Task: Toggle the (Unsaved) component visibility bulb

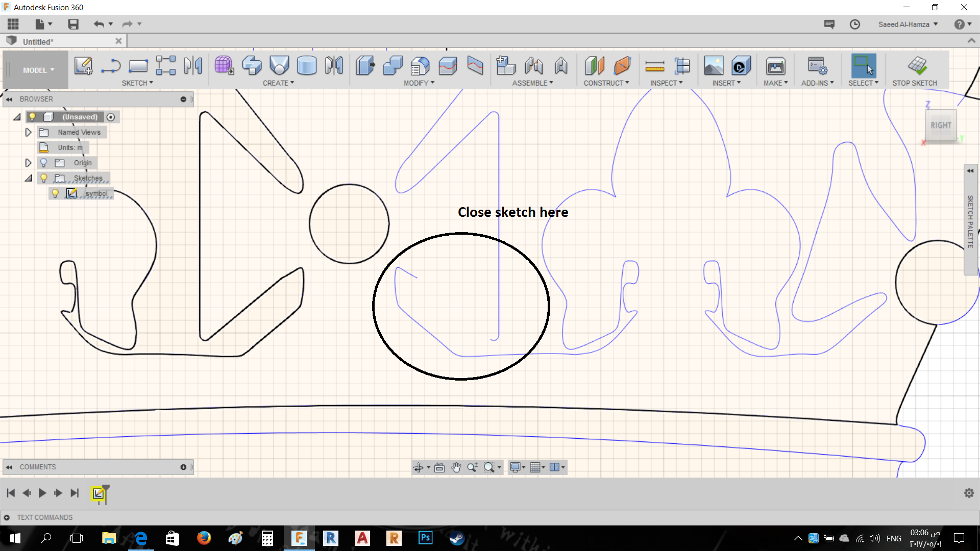Action: (x=32, y=117)
